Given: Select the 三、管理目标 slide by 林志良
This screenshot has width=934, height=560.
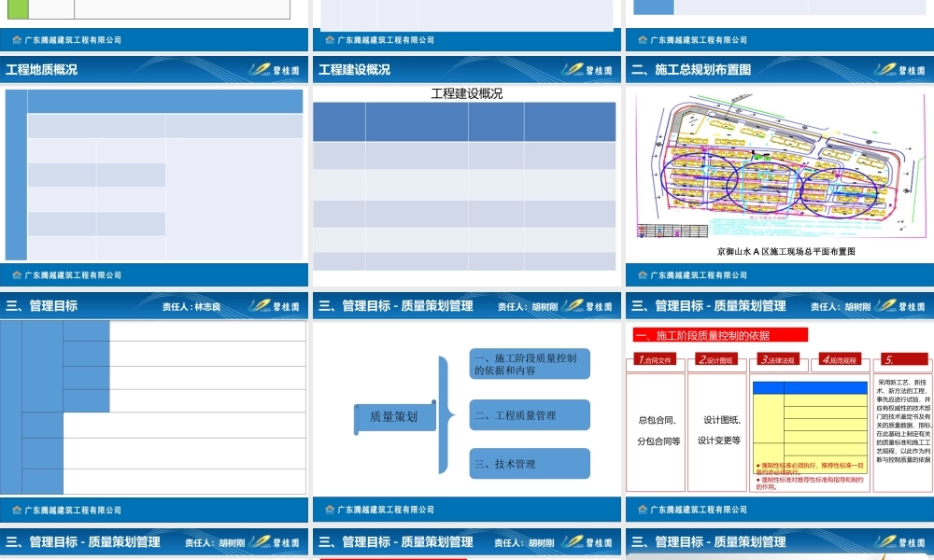Looking at the screenshot, I should pos(154,407).
